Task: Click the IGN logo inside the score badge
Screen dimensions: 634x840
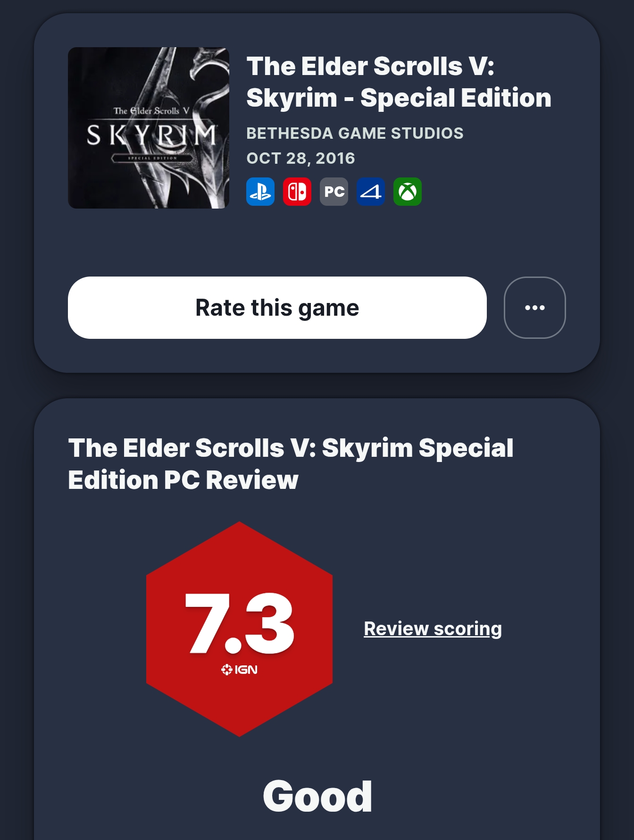Action: pos(239,670)
